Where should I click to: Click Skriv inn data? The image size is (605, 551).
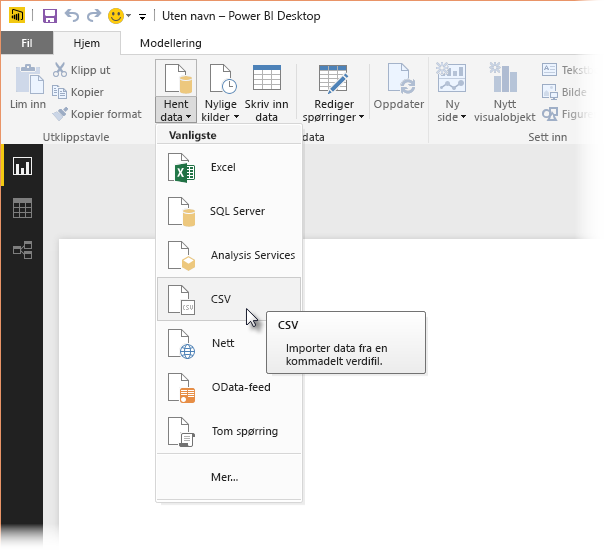coord(266,93)
